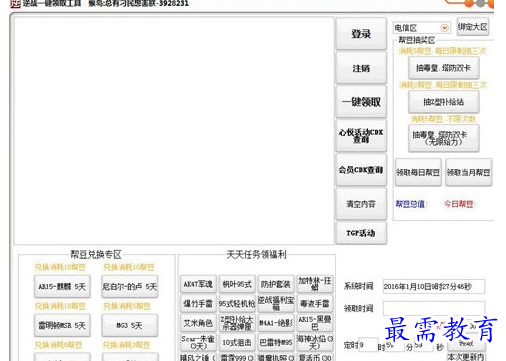The height and width of the screenshot is (361, 506).
Task: Click 清空内容 to clear the log
Action: 361,204
